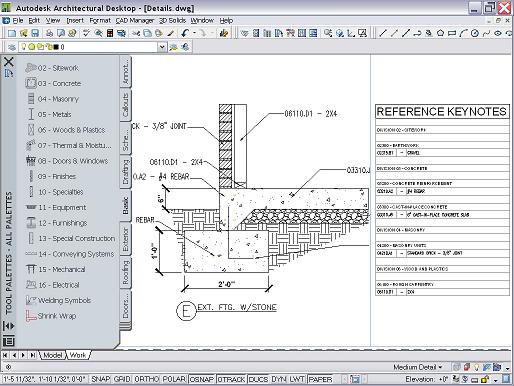This screenshot has width=514, height=386.
Task: Click the PAPER space button
Action: click(320, 379)
